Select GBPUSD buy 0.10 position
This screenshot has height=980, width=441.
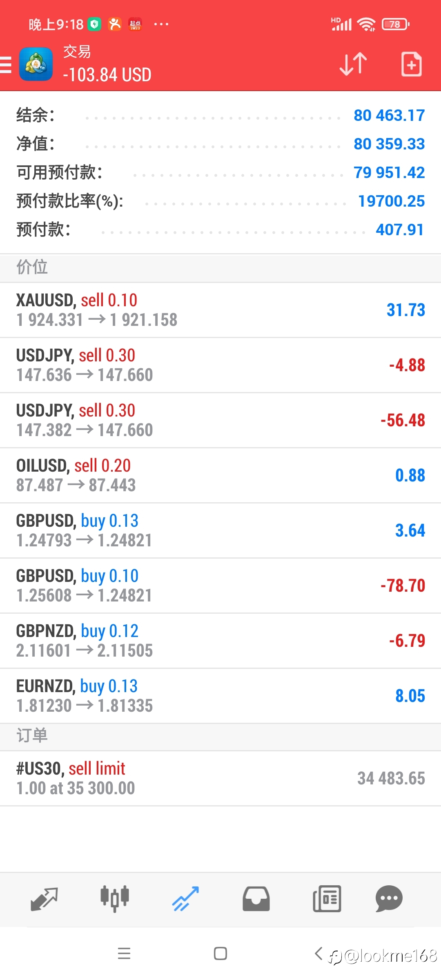220,586
